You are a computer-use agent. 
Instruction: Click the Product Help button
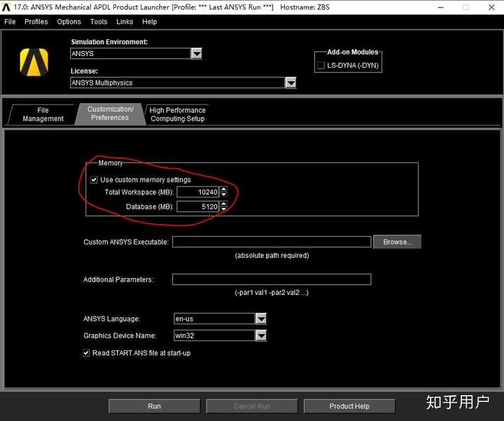tap(349, 406)
